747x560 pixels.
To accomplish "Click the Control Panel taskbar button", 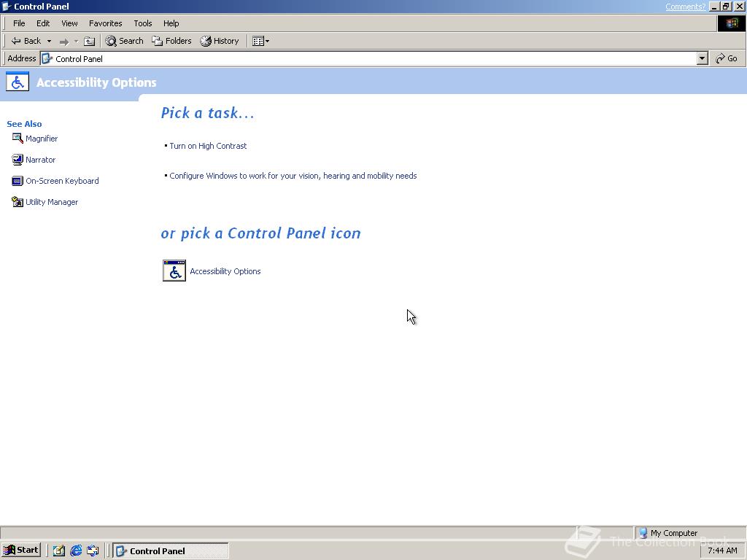I will (171, 551).
